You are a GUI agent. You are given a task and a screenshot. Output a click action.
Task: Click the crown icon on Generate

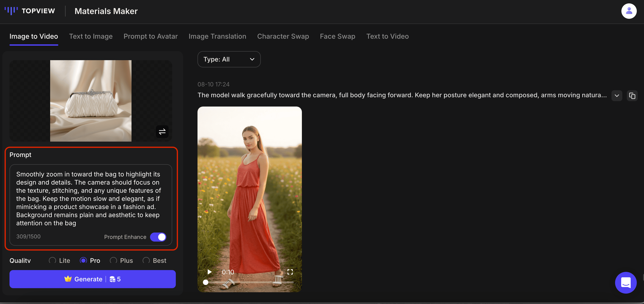point(68,279)
